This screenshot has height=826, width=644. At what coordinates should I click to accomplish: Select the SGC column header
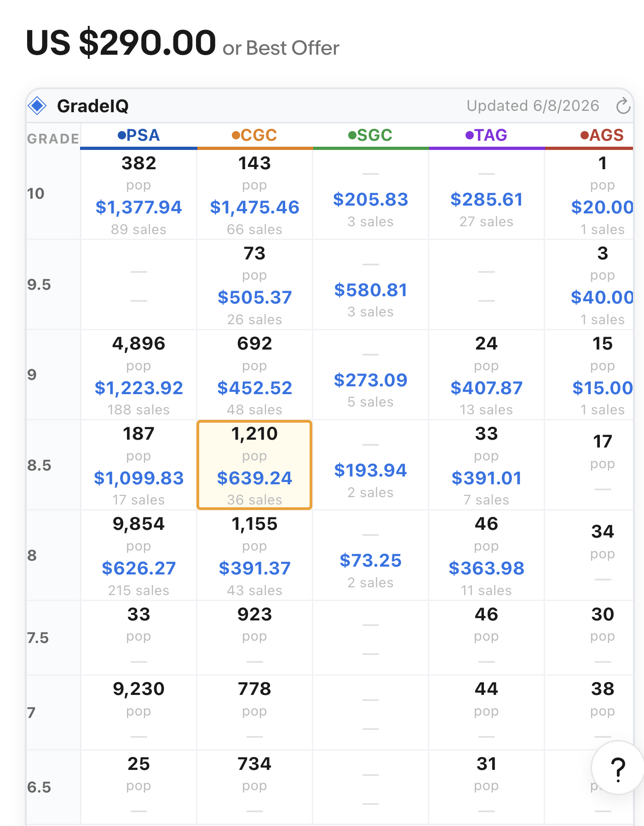(370, 135)
